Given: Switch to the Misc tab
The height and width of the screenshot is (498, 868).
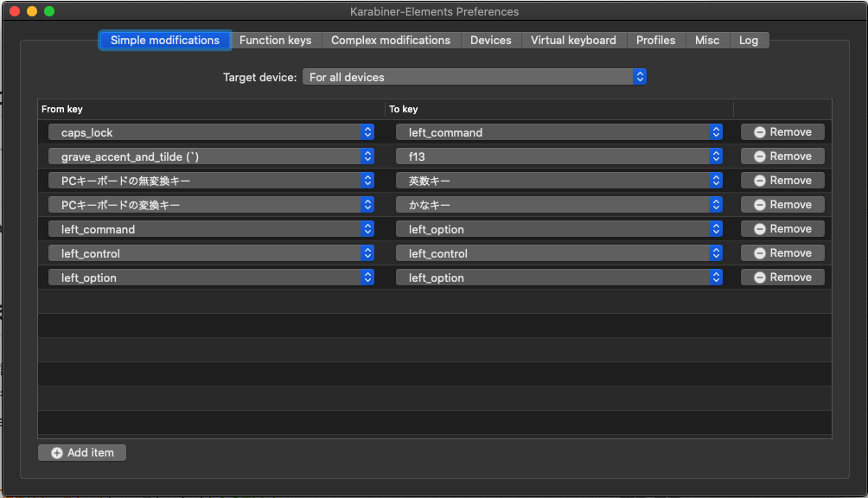Looking at the screenshot, I should (x=707, y=41).
